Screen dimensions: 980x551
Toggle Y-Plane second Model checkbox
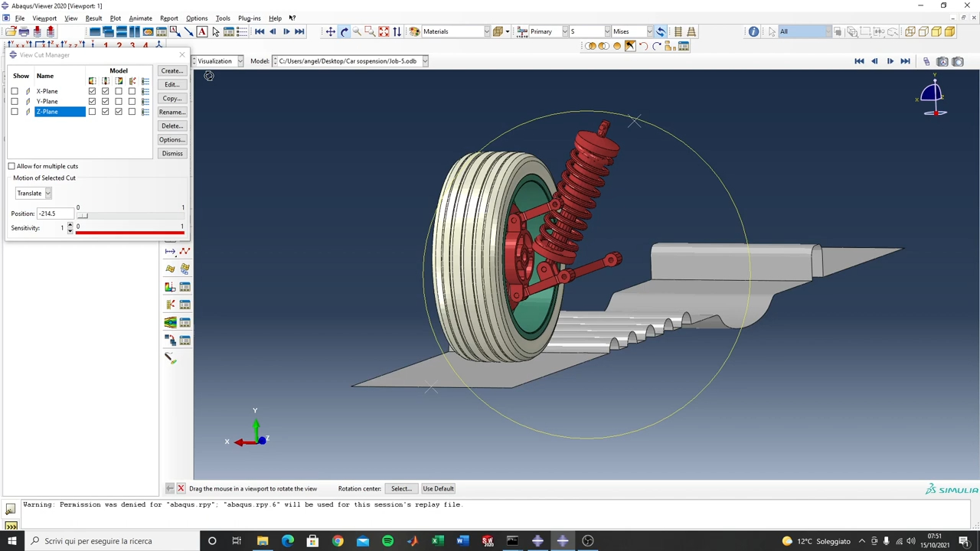105,101
